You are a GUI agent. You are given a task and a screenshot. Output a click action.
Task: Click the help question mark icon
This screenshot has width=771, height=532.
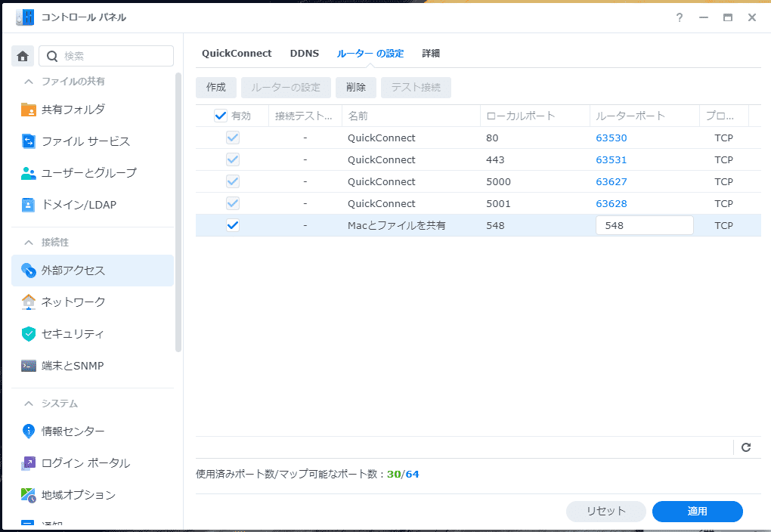click(679, 17)
